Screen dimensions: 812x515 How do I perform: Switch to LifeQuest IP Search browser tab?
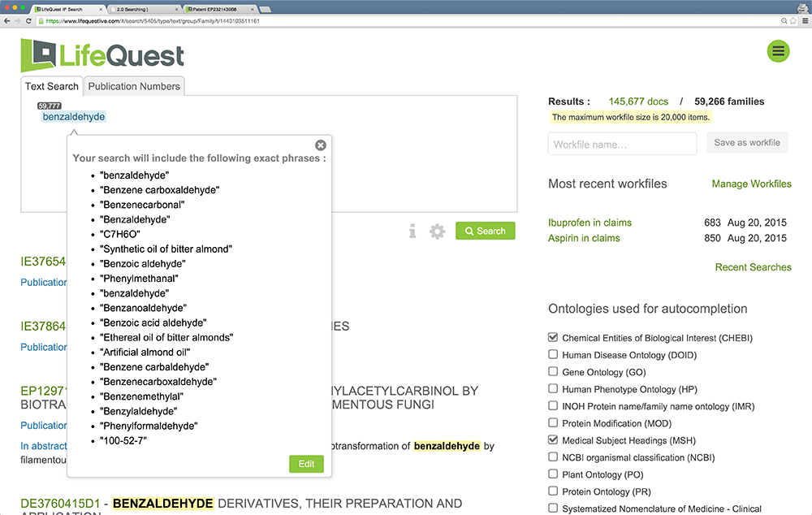point(67,9)
